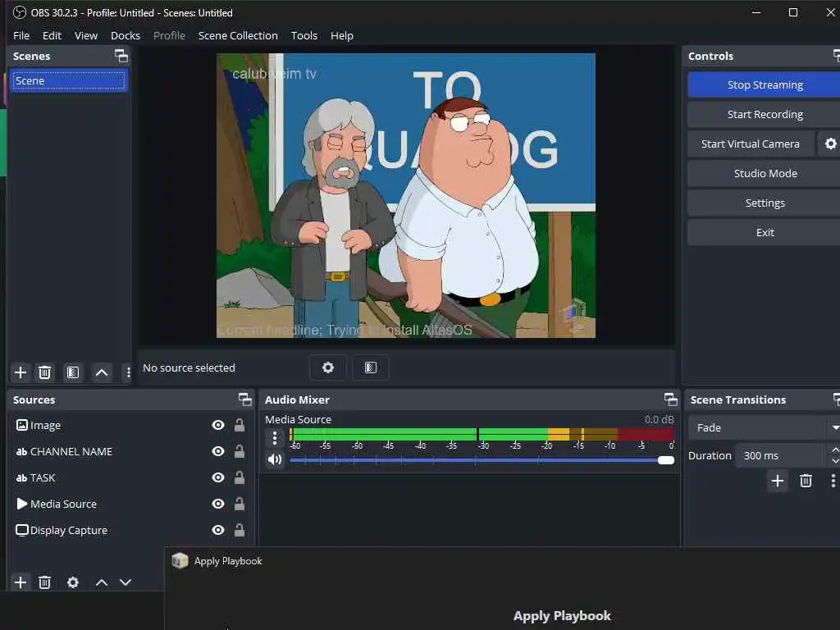840x630 pixels.
Task: Open the Docks menu
Action: [126, 35]
